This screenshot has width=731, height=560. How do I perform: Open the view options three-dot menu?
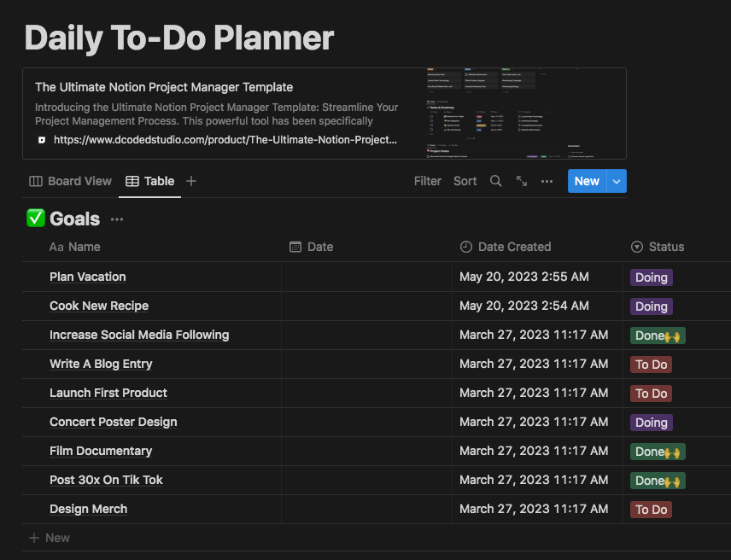coord(547,181)
